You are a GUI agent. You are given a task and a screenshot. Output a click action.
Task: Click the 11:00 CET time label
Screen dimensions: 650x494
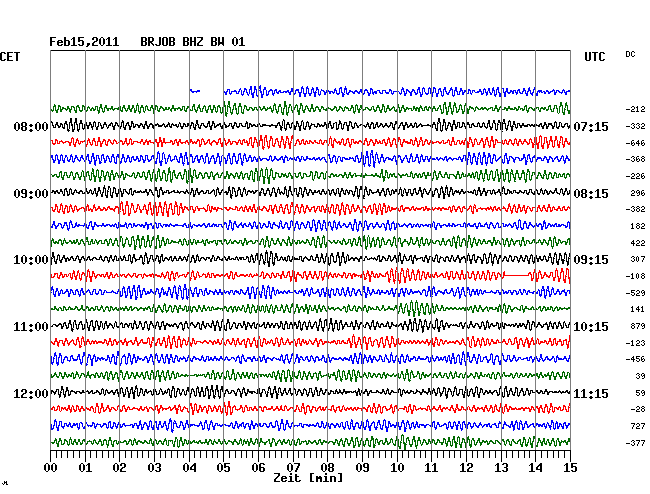31,327
